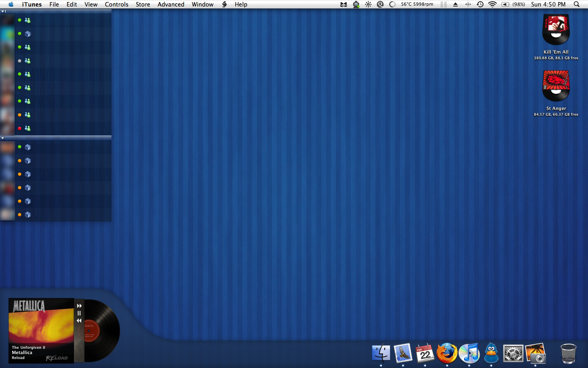Collapse the upper contact group triangle
Image resolution: width=588 pixels, height=368 pixels.
pos(2,11)
